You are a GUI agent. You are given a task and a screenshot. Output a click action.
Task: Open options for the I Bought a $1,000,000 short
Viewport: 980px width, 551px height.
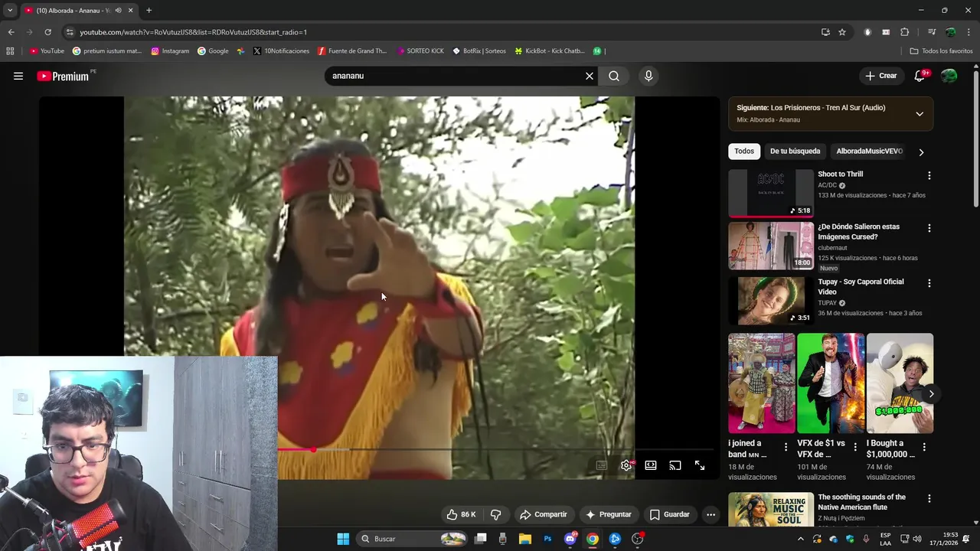(x=924, y=447)
